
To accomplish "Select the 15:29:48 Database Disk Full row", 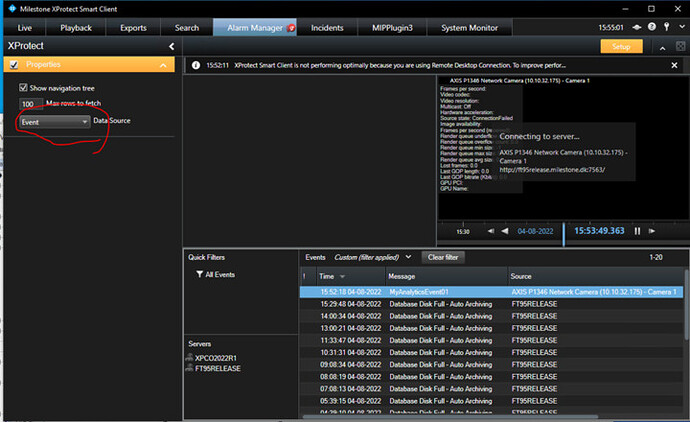I will click(491, 304).
